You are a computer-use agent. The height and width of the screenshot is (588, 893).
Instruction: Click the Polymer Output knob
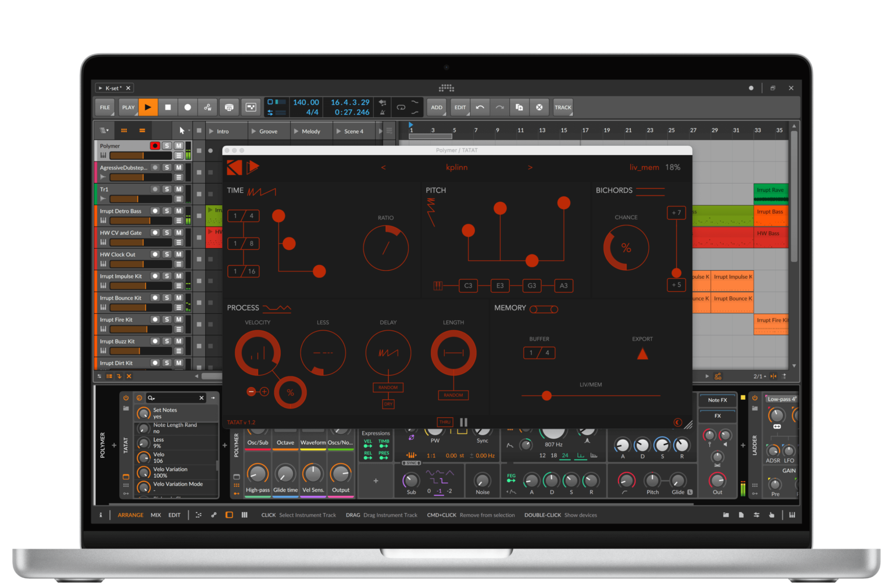[341, 474]
